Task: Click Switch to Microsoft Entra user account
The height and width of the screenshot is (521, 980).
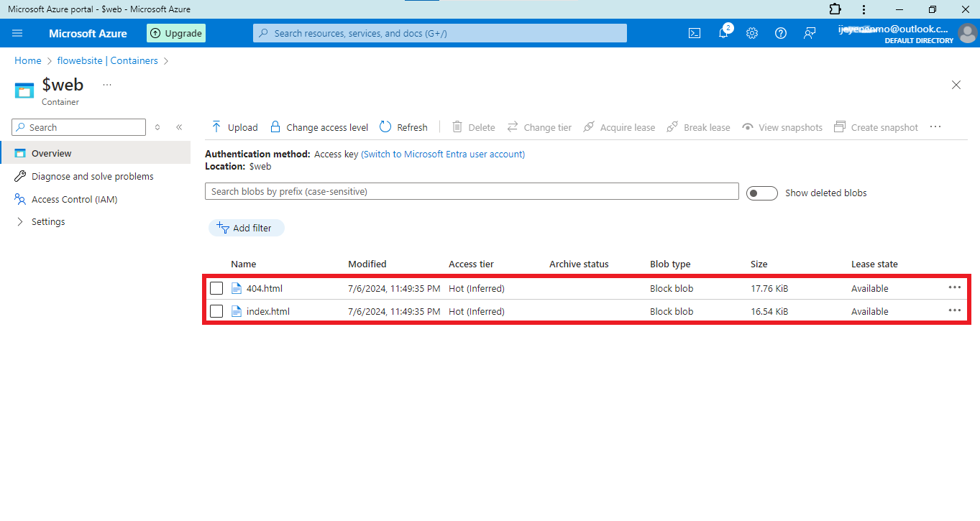Action: pos(443,155)
